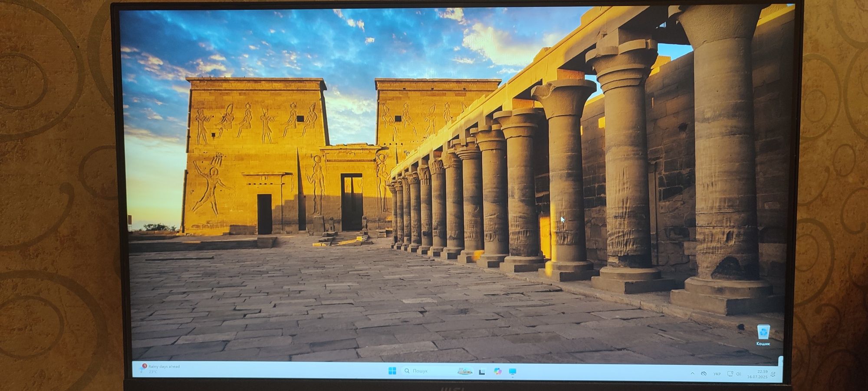Screen dimensions: 868x391
Task: Open the Rainy days ahead weather widget
Action: [x=160, y=369]
